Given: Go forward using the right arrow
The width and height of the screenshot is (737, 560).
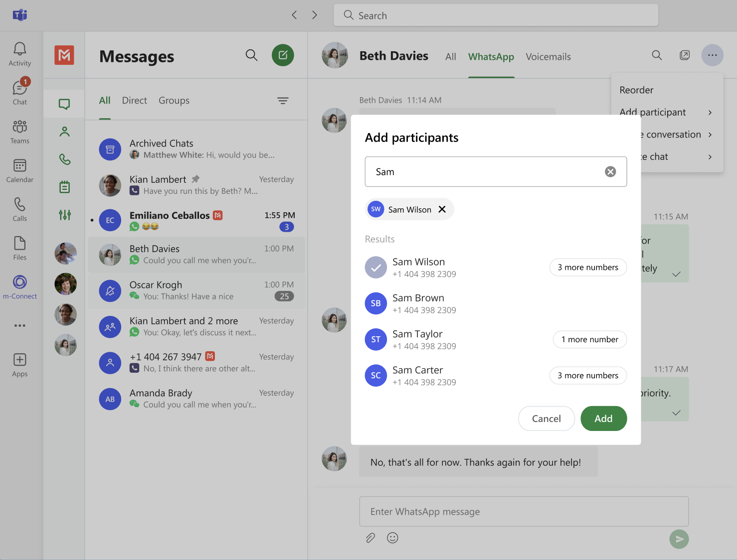Looking at the screenshot, I should (x=315, y=15).
